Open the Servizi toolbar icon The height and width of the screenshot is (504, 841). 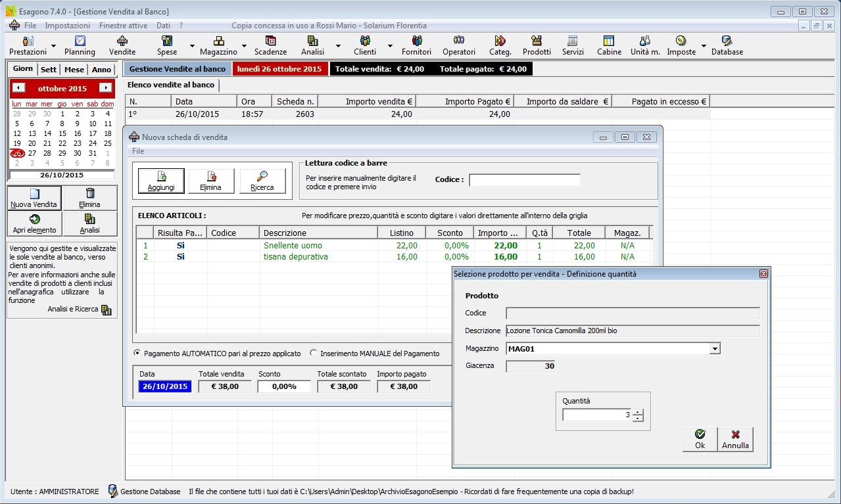[x=573, y=46]
